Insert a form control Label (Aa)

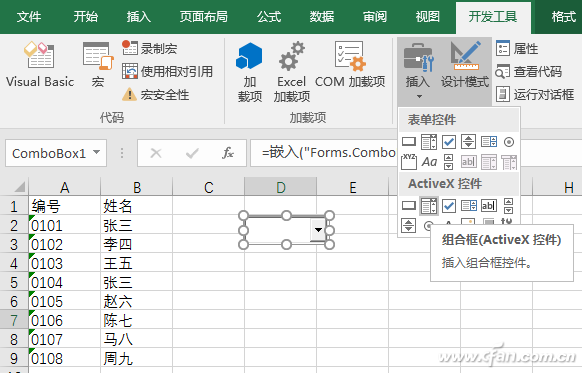pos(429,162)
